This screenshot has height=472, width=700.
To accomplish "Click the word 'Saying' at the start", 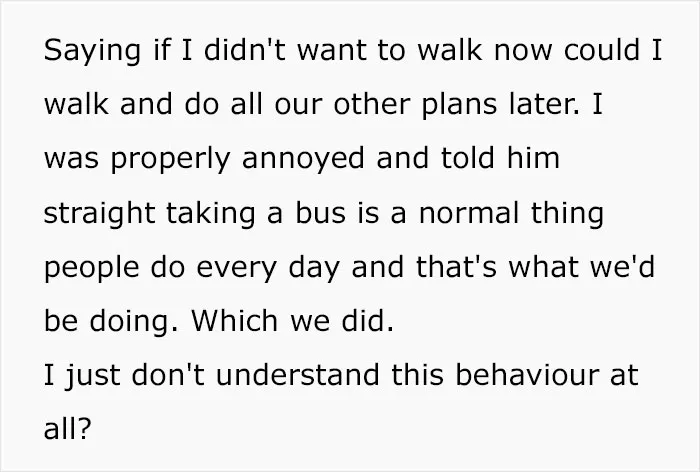I will click(92, 51).
